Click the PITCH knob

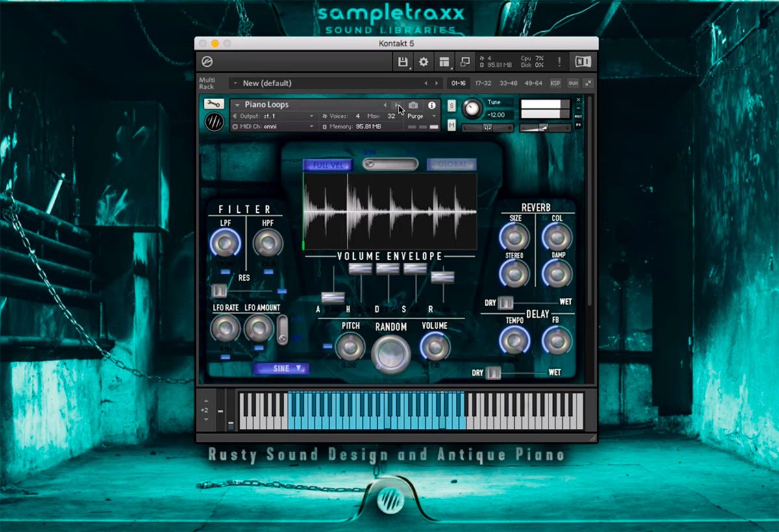[350, 346]
